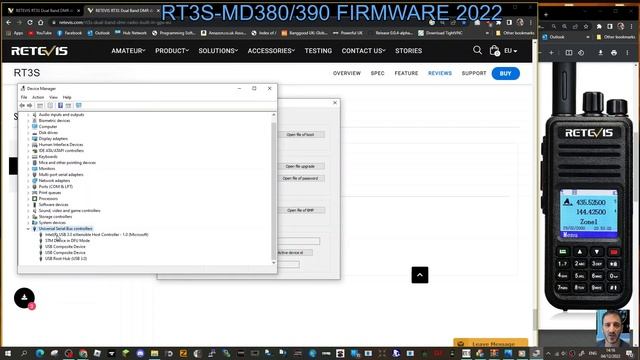Open the STORIES link in site navigation
The height and width of the screenshot is (360, 640).
[x=408, y=51]
